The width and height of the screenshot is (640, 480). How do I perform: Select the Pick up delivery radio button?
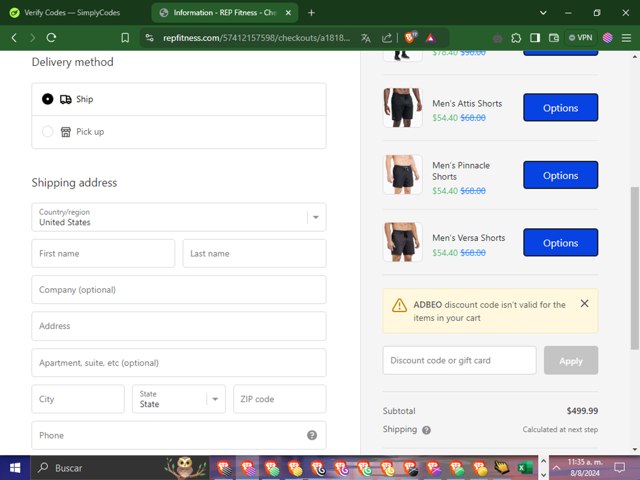coord(47,131)
